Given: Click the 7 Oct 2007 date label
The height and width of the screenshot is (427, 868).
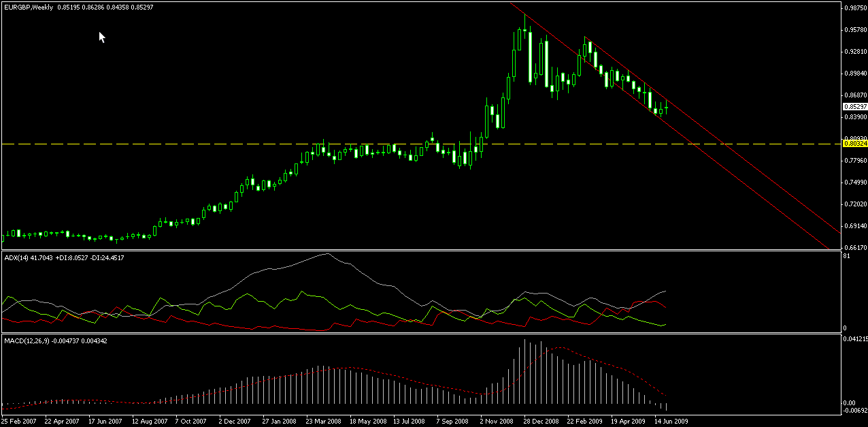Looking at the screenshot, I should 191,422.
